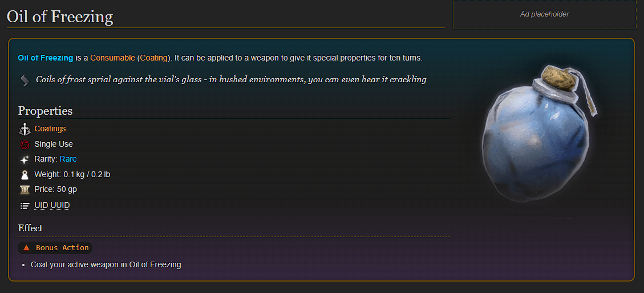The image size is (644, 293).
Task: Select the Bonus Action badge
Action: click(55, 248)
